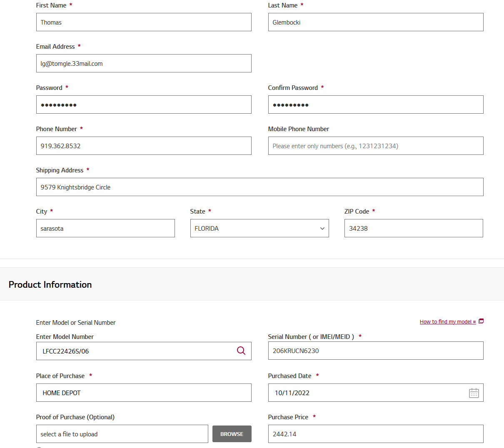Open the How to find my model link
Viewport: 504px width, 448px height.
click(448, 322)
